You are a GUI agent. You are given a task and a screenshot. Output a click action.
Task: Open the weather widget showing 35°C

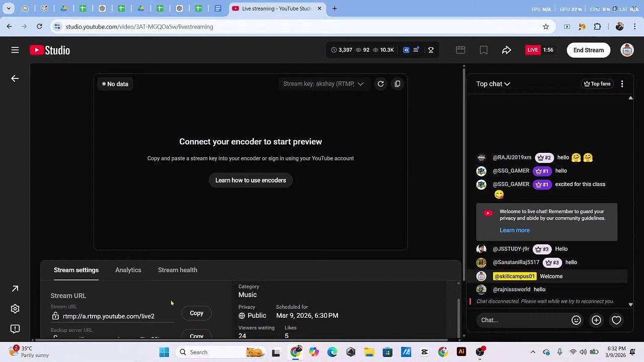pos(29,352)
